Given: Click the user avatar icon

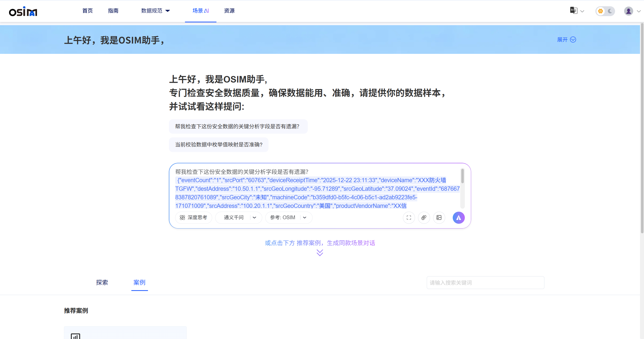Looking at the screenshot, I should tap(628, 11).
